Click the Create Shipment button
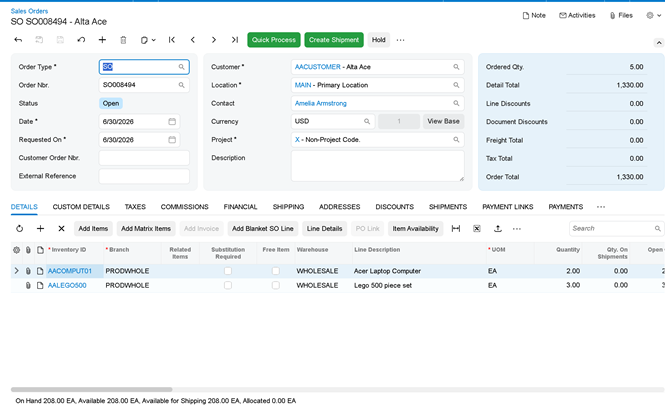665x405 pixels. (334, 40)
